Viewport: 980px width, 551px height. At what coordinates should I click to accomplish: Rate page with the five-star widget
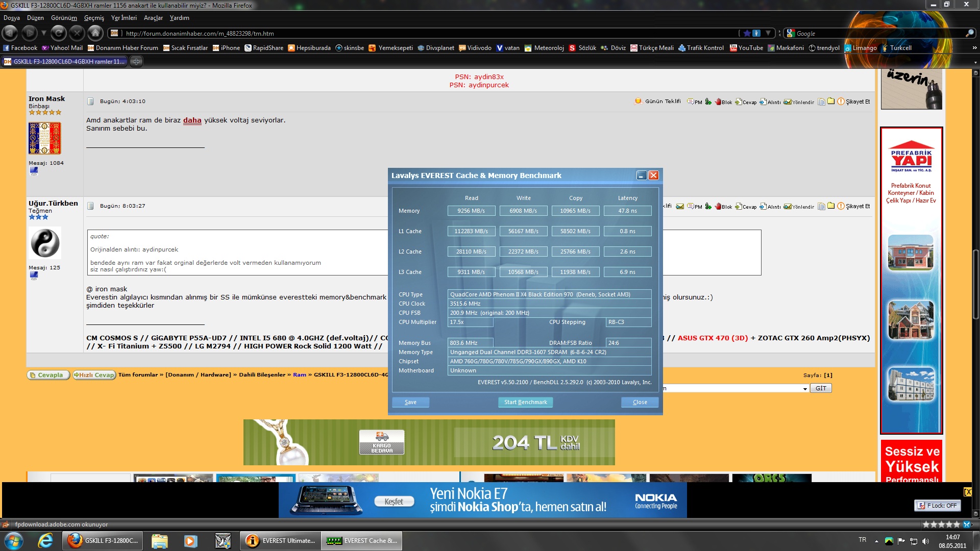click(x=941, y=524)
